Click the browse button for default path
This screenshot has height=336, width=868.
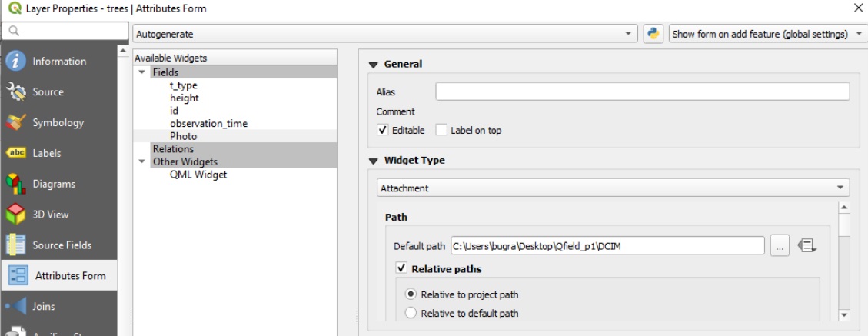779,246
